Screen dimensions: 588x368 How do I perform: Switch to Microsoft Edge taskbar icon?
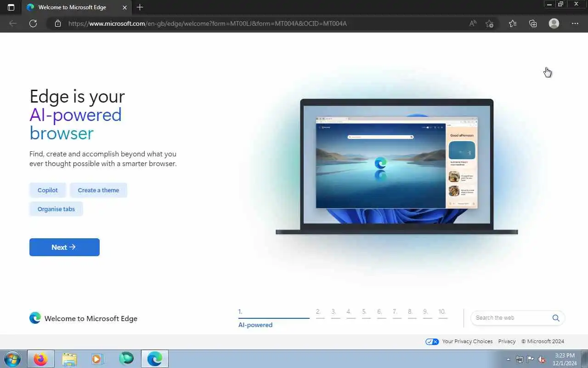point(154,359)
